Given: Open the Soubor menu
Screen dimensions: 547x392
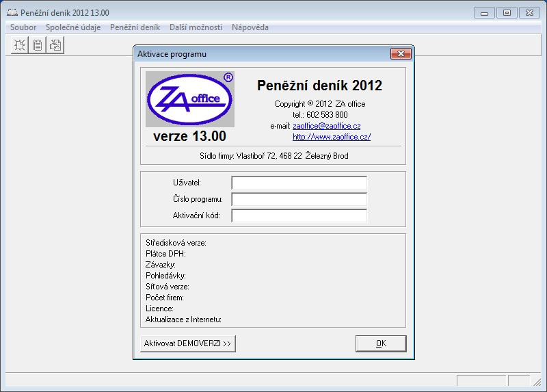Looking at the screenshot, I should [x=23, y=27].
